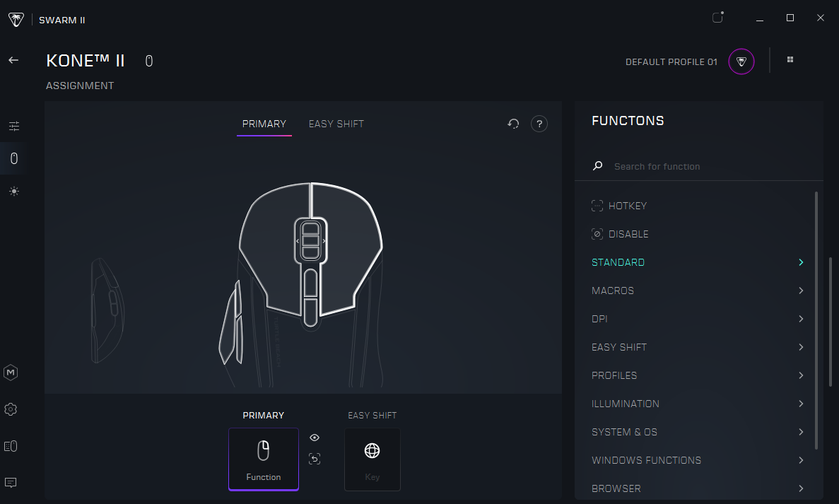839x504 pixels.
Task: Go back with the left arrow
Action: point(13,60)
